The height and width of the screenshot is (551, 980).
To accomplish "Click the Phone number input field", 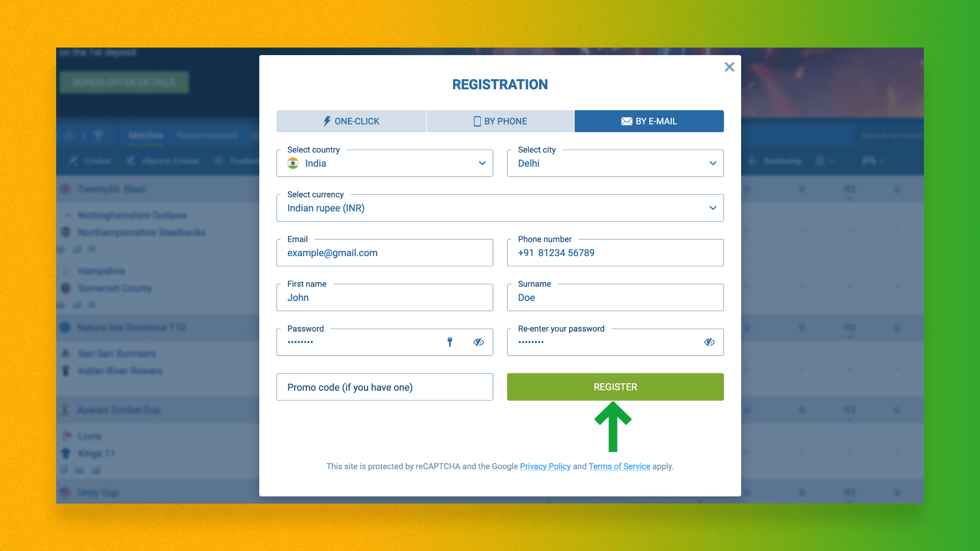I will 615,253.
